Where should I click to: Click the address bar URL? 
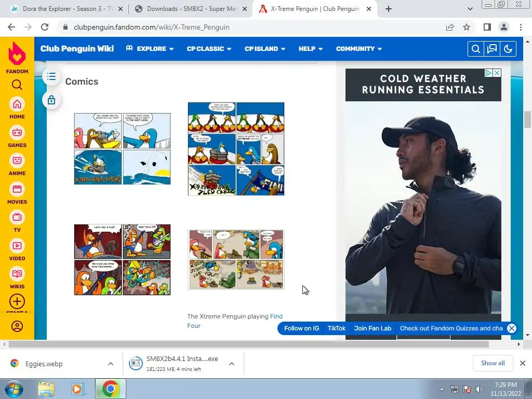point(151,27)
